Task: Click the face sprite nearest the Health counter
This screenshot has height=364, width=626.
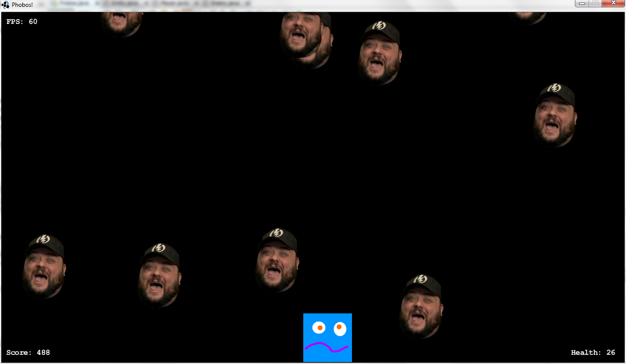Action: coord(421,307)
